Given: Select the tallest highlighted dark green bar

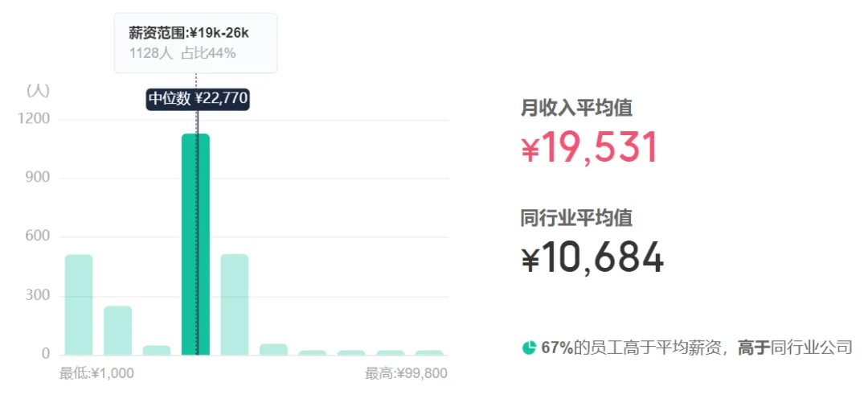Looking at the screenshot, I should pos(195,244).
